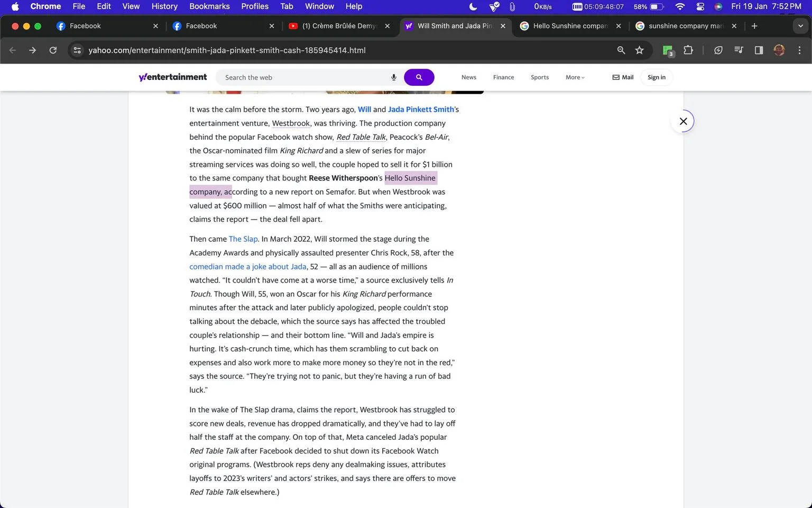Open Chrome three-dot menu
This screenshot has width=812, height=508.
coord(799,50)
